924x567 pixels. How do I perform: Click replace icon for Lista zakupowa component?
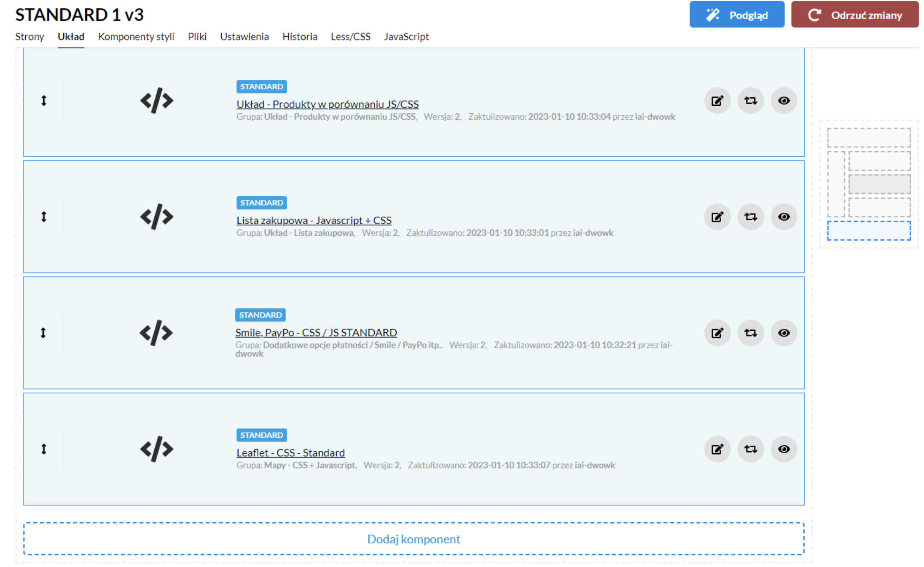click(x=750, y=217)
